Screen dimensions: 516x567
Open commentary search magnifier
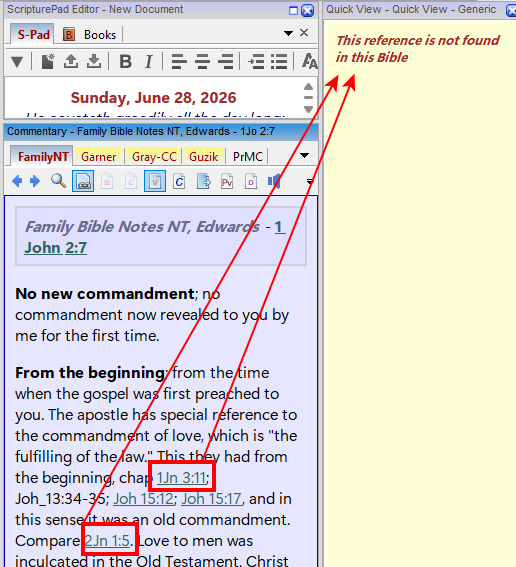coord(58,180)
